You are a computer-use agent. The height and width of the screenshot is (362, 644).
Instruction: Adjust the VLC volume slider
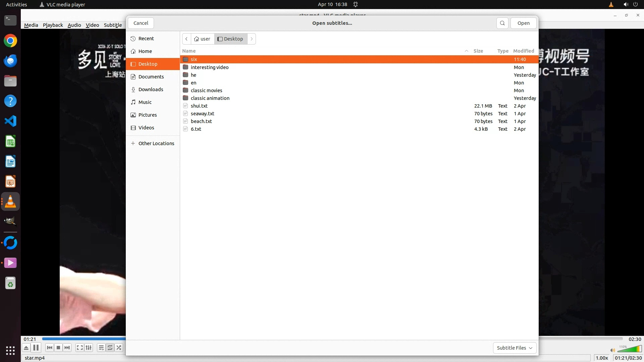(629, 350)
